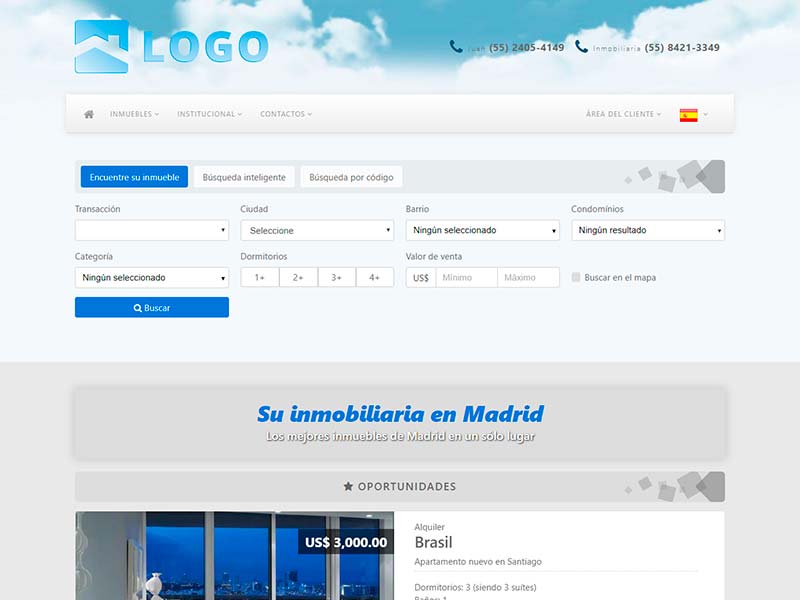Image resolution: width=800 pixels, height=600 pixels.
Task: Click the Oportunidades section header
Action: 400,486
